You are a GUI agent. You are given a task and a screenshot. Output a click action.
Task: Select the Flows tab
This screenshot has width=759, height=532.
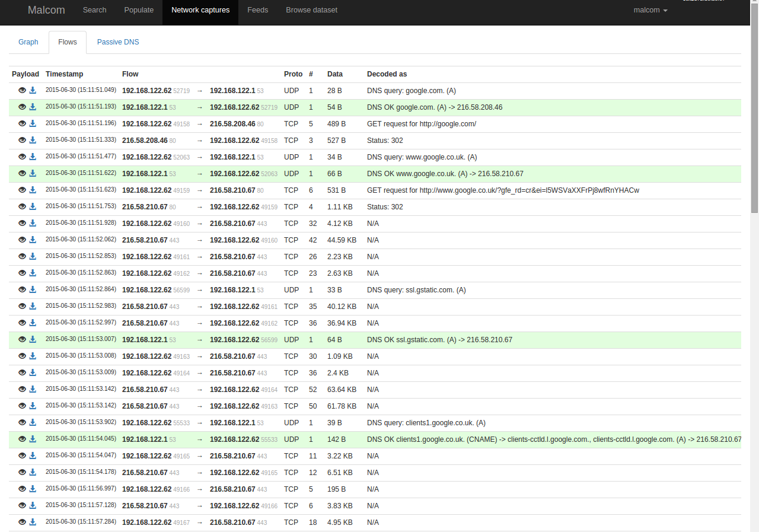click(x=68, y=42)
